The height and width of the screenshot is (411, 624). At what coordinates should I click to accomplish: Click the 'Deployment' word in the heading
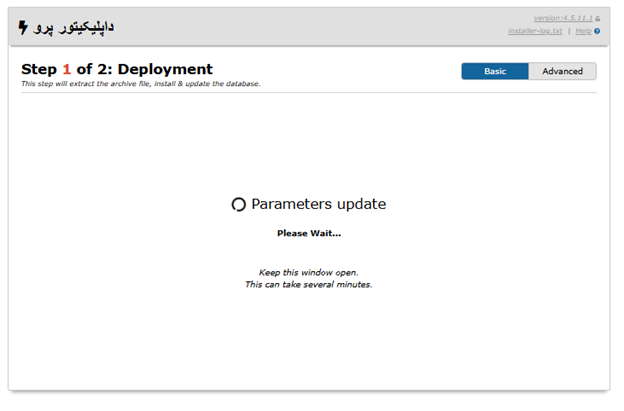pyautogui.click(x=165, y=69)
